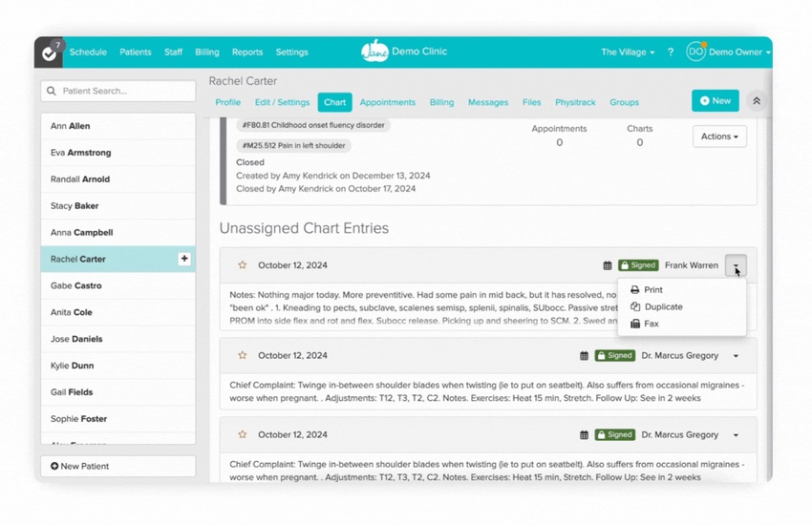
Task: Star the first October 12 chart entry
Action: tap(243, 265)
